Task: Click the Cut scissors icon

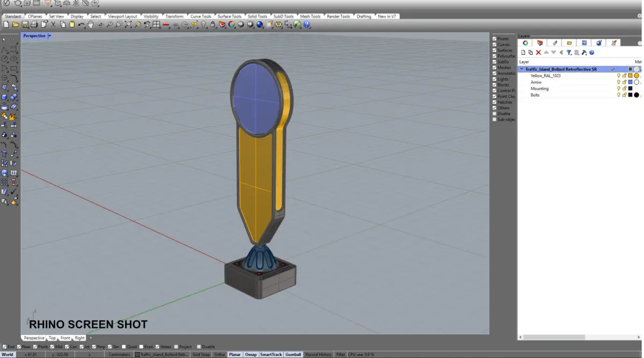Action: click(x=53, y=25)
